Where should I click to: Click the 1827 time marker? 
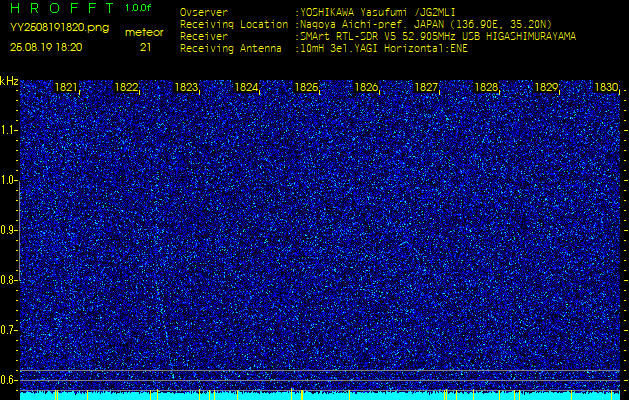tap(426, 87)
